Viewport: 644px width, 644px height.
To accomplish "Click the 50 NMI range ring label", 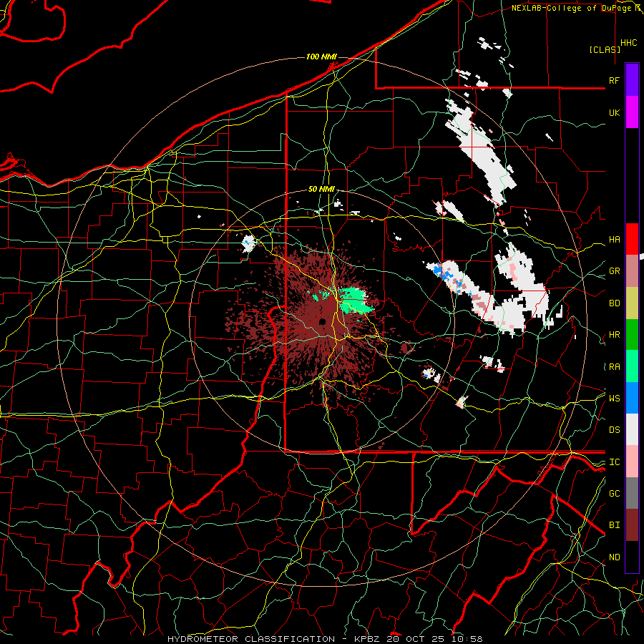I will click(x=321, y=189).
